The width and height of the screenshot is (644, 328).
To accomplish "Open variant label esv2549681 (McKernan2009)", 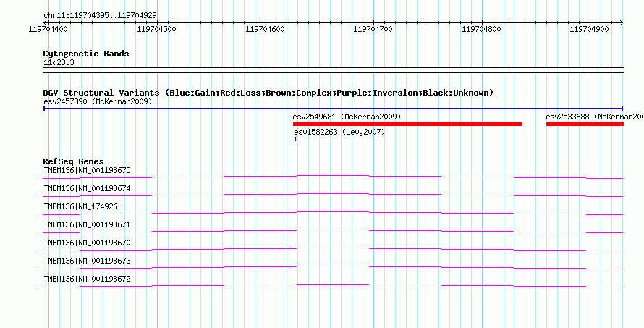I will [x=347, y=117].
